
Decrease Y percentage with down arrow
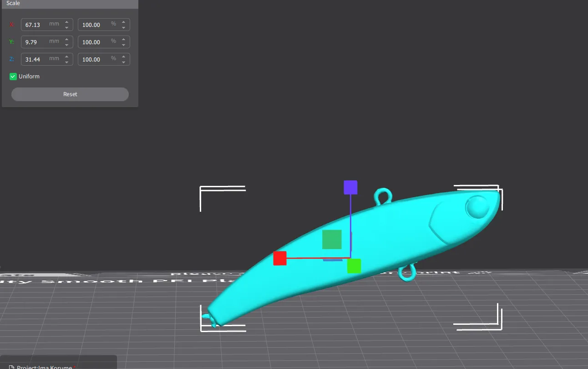[123, 45]
